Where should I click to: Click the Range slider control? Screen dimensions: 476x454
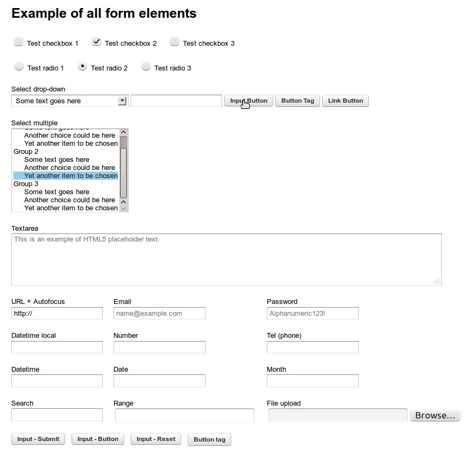pos(184,415)
